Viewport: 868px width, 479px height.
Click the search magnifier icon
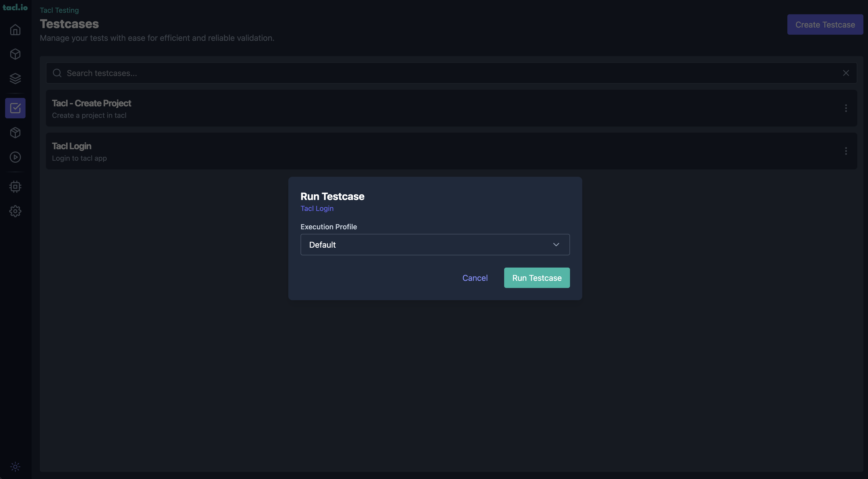(57, 73)
